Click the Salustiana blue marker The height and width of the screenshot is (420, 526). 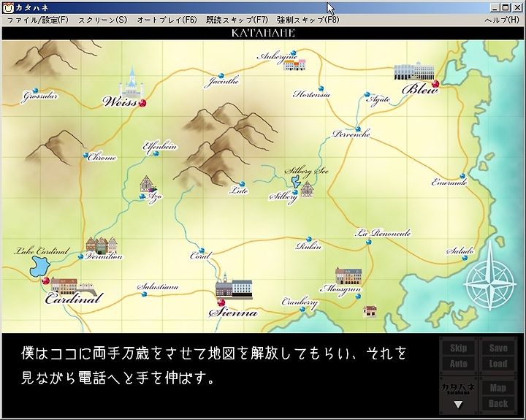[x=144, y=294]
